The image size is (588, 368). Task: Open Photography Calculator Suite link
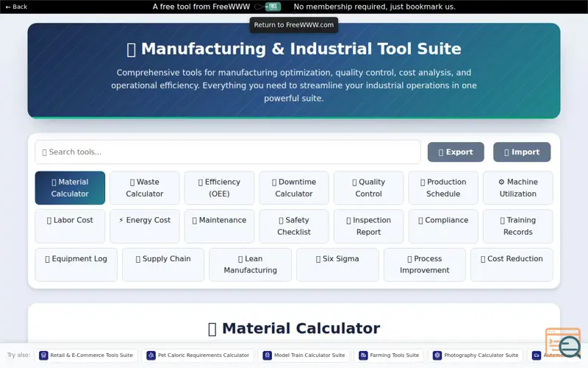pos(475,355)
